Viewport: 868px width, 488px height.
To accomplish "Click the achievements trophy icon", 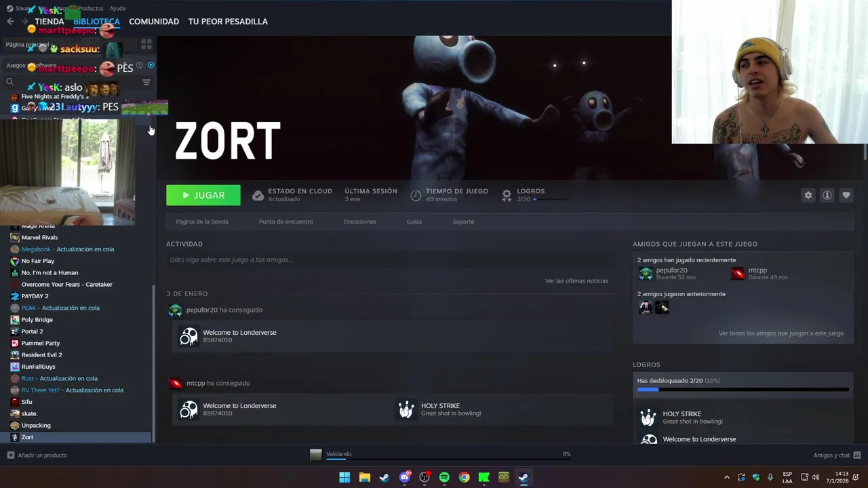I will pyautogui.click(x=507, y=195).
